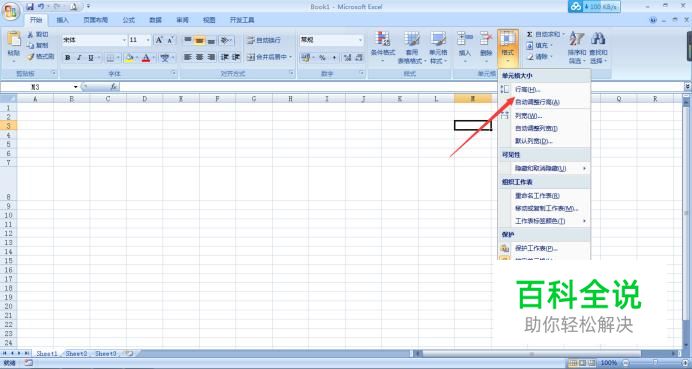Open the font size dropdown showing 11
Image resolution: width=692 pixels, height=369 pixels.
(x=140, y=40)
